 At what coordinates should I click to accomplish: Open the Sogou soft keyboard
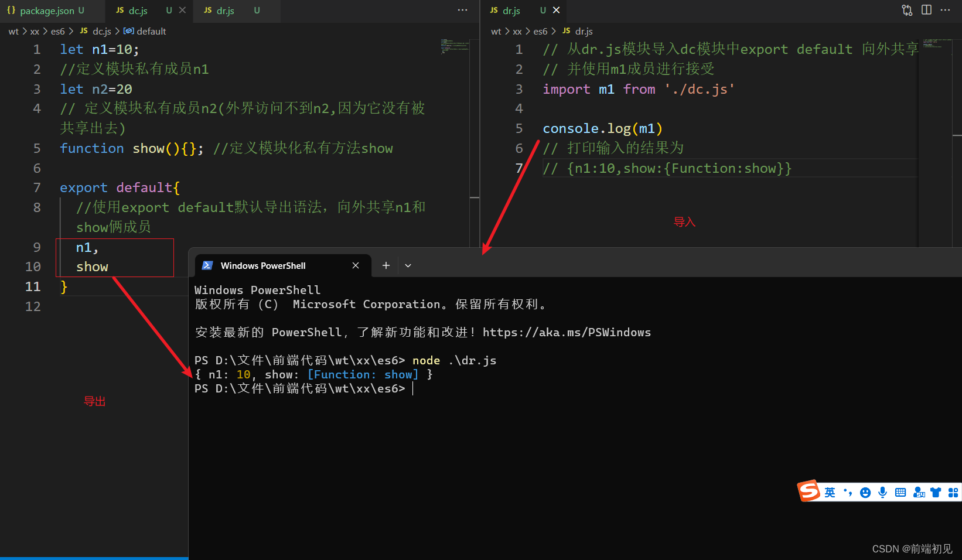coord(900,493)
